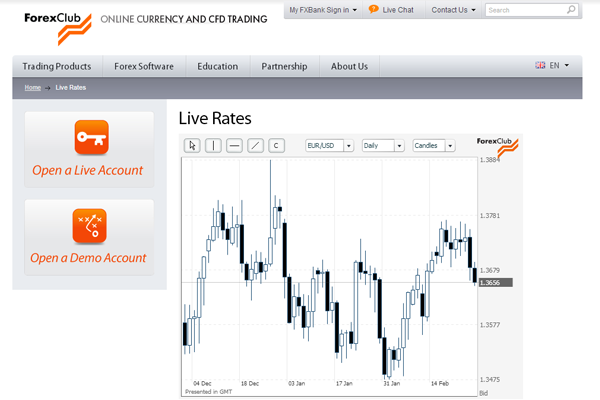Click the Live Chat link
600x400 pixels.
398,10
